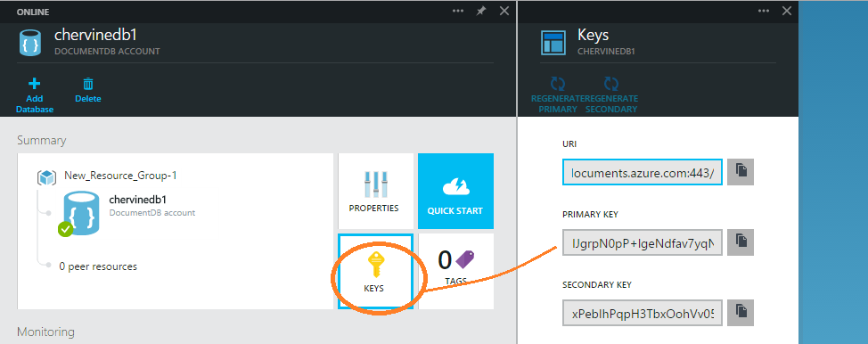The height and width of the screenshot is (344, 868).
Task: Click the Monitoring section heading
Action: coord(46,332)
